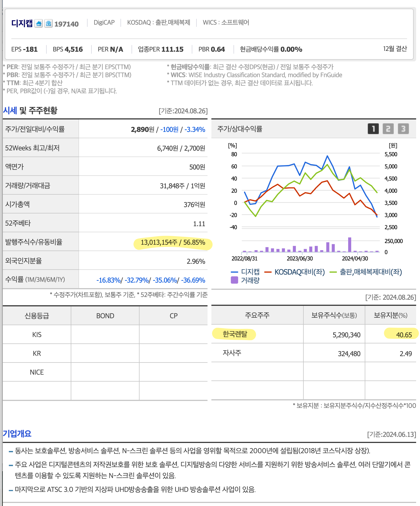The width and height of the screenshot is (420, 506).
Task: Click the [기준:2024.06.13] date note
Action: (x=392, y=434)
